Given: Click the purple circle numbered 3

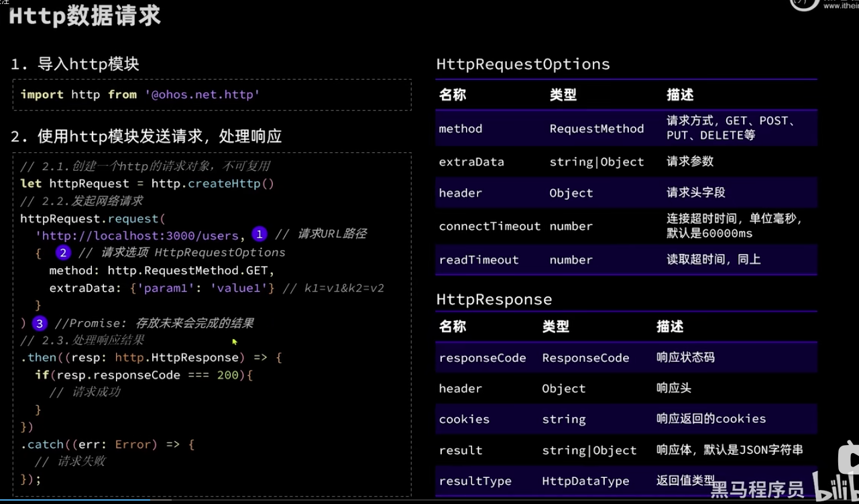Looking at the screenshot, I should (40, 324).
